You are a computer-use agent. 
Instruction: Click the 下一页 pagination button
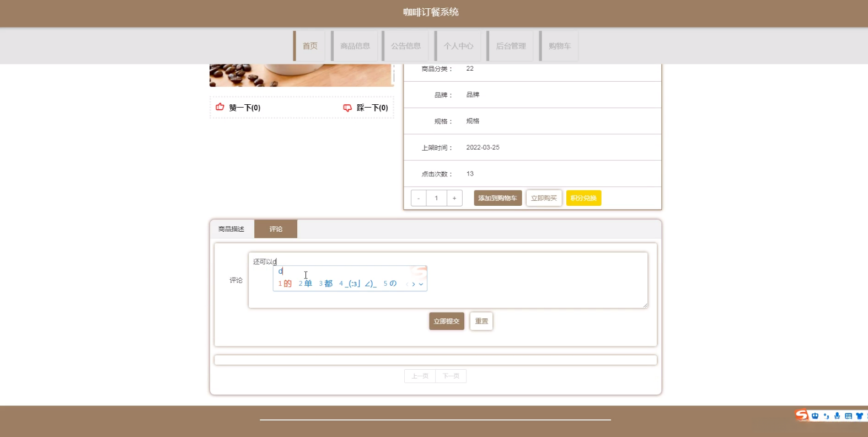point(451,376)
